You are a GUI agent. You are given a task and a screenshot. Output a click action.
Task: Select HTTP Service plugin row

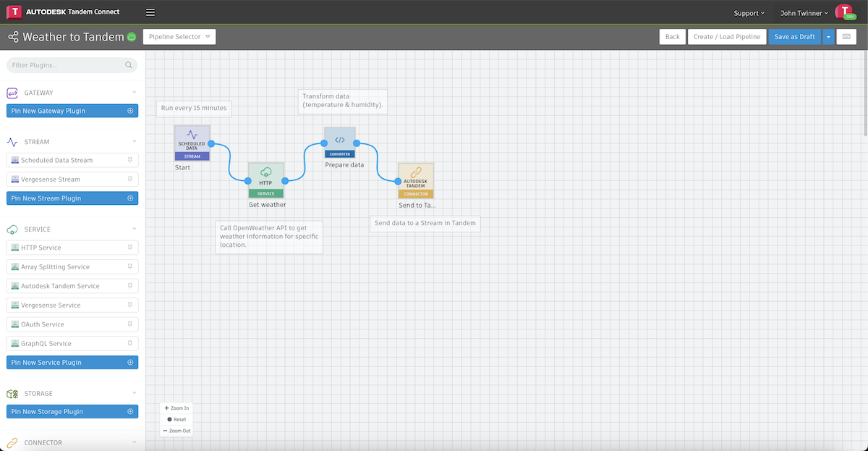72,248
